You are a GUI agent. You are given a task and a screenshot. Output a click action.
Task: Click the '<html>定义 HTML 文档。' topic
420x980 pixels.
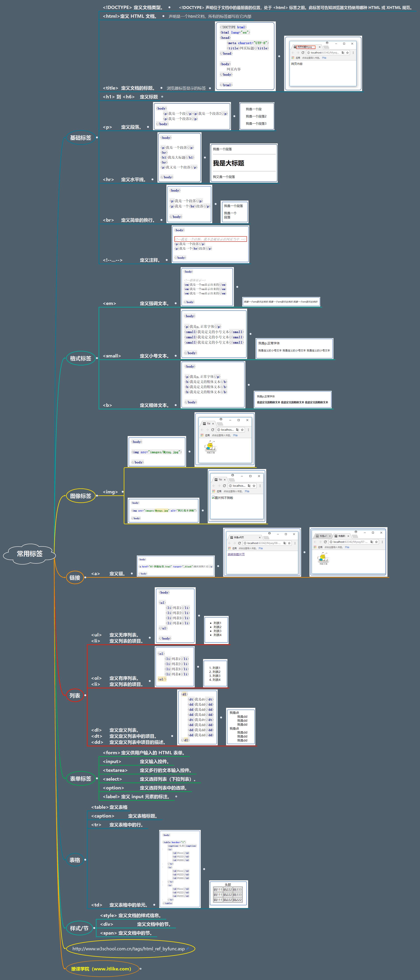click(130, 16)
